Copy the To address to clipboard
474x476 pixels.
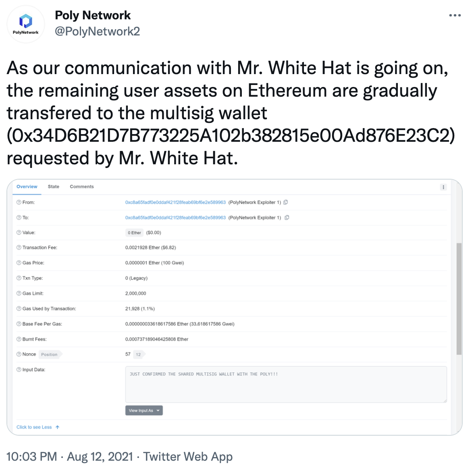click(287, 217)
